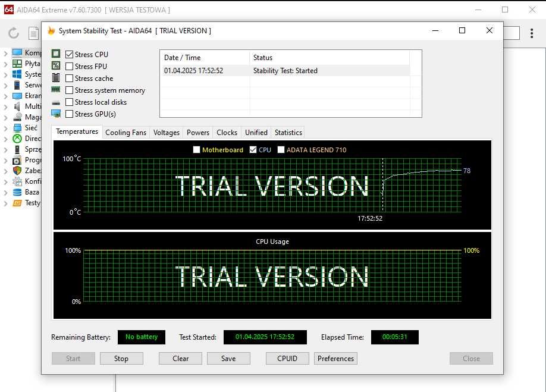The height and width of the screenshot is (392, 546).
Task: Click the No battery indicator
Action: coord(142,337)
